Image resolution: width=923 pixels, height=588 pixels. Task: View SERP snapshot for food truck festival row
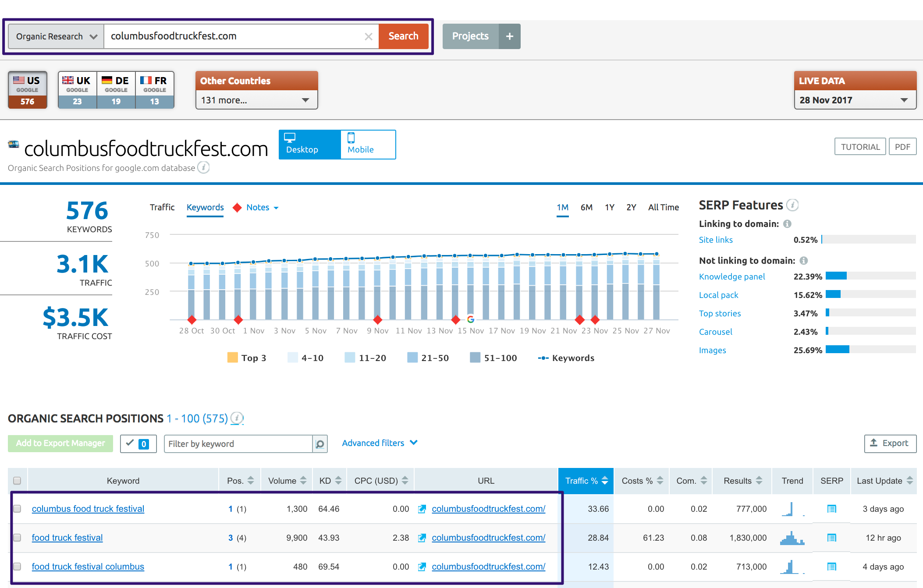click(x=831, y=538)
